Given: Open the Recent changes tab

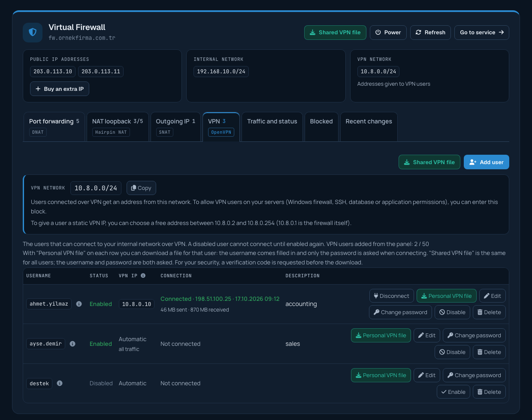Looking at the screenshot, I should (x=369, y=126).
